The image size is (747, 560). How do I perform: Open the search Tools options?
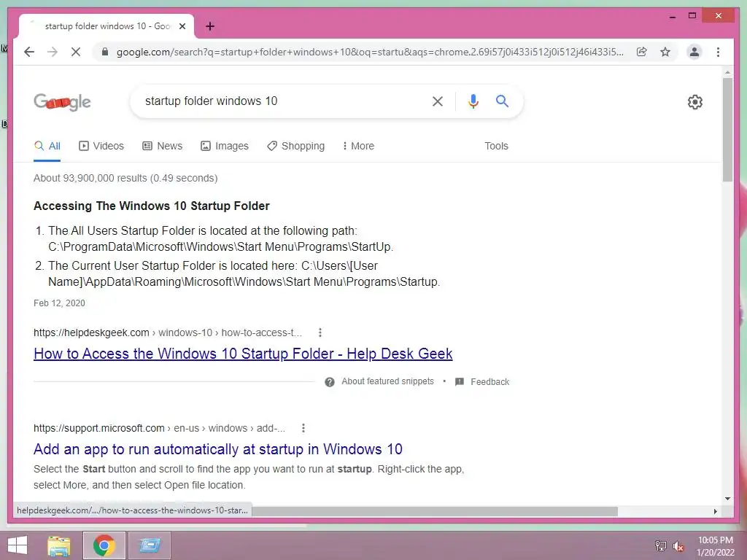pos(496,146)
